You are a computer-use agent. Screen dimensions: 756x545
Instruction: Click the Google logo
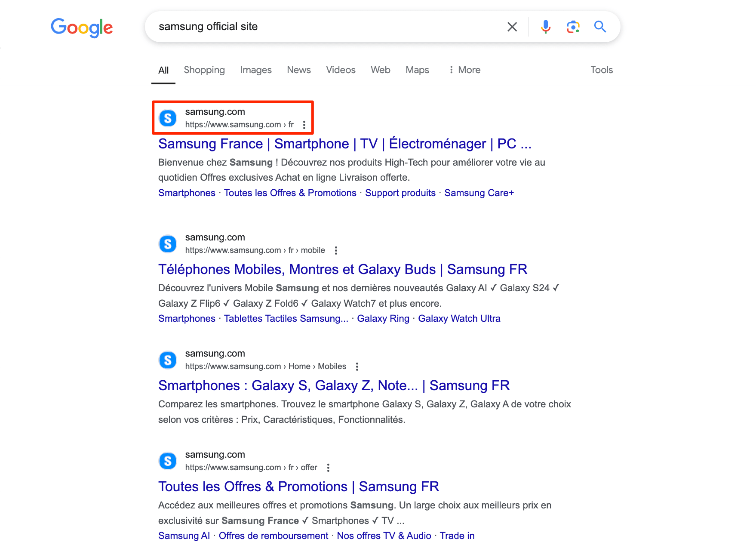coord(81,27)
